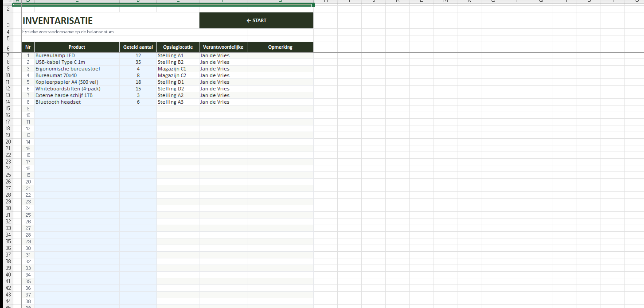Click the Opmerking header cell
Screen dimensions: 644x308
(x=280, y=47)
